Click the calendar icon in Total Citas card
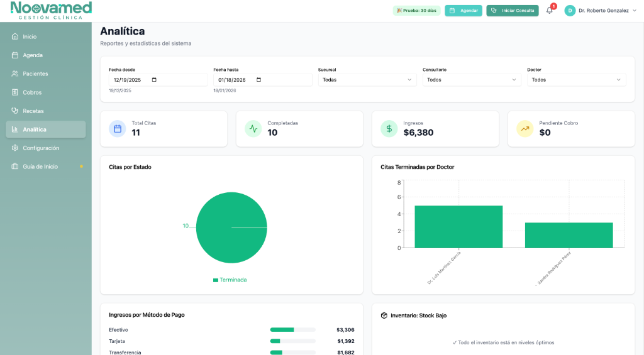This screenshot has width=644, height=355. click(x=118, y=129)
